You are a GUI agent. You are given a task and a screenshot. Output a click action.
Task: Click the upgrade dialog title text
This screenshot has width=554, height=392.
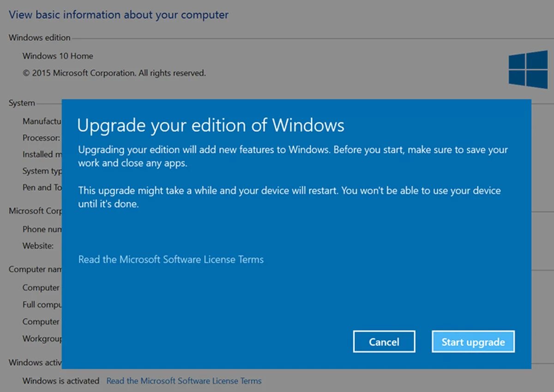(211, 125)
